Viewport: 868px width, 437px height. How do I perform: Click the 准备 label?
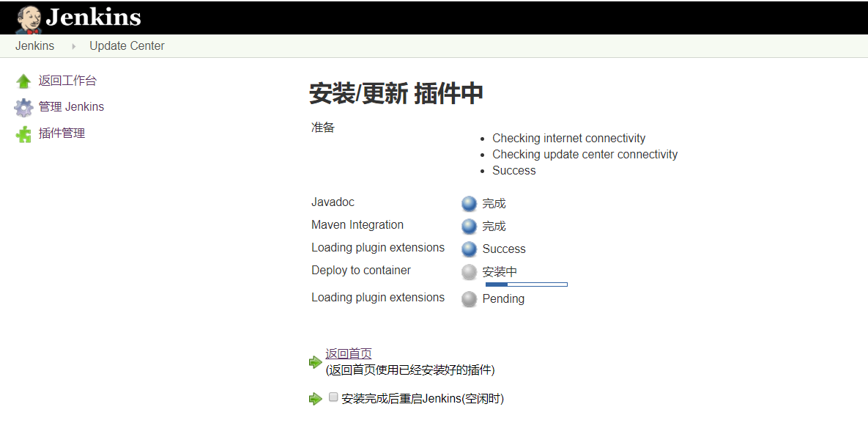[323, 128]
